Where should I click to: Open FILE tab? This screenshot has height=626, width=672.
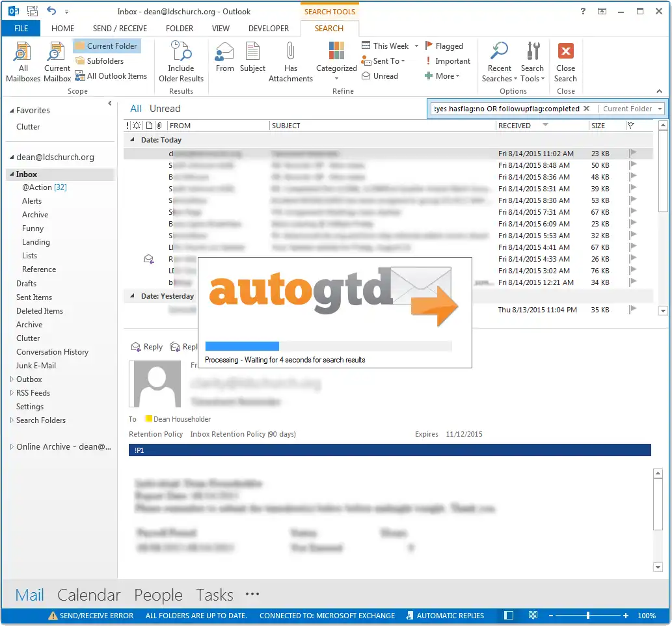(21, 28)
